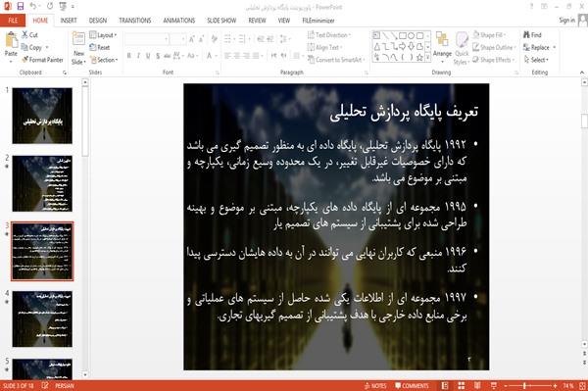The image size is (588, 391).
Task: Open the Section dropdown
Action: tap(104, 60)
